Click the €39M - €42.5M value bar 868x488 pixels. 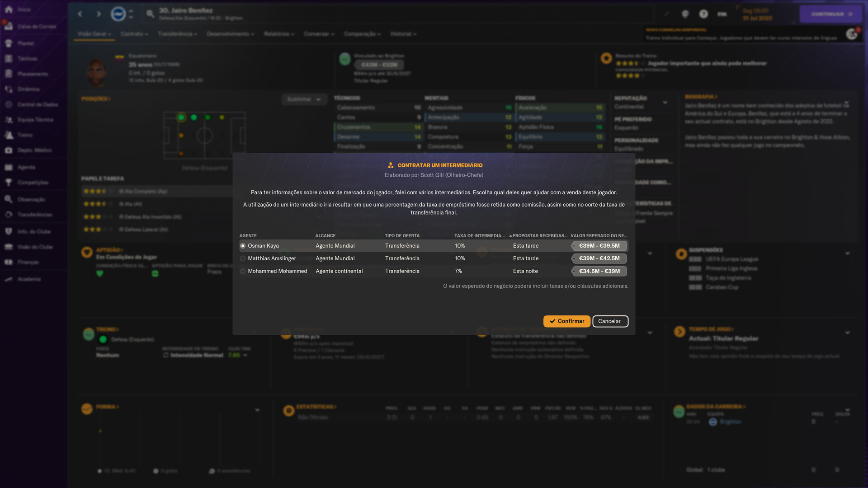pyautogui.click(x=599, y=258)
